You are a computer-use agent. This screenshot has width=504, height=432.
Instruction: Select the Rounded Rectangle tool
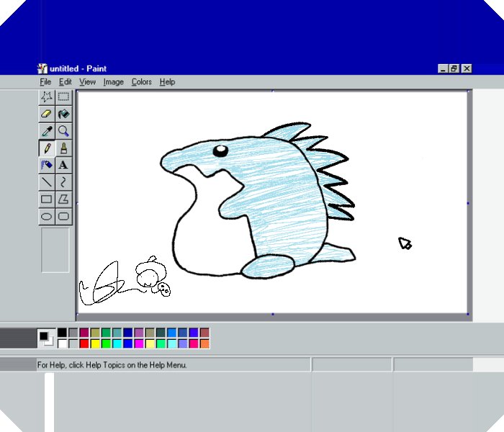coord(63,216)
